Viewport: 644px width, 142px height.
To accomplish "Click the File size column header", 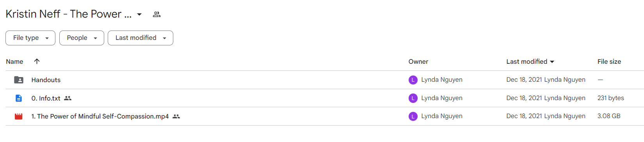I will point(609,61).
